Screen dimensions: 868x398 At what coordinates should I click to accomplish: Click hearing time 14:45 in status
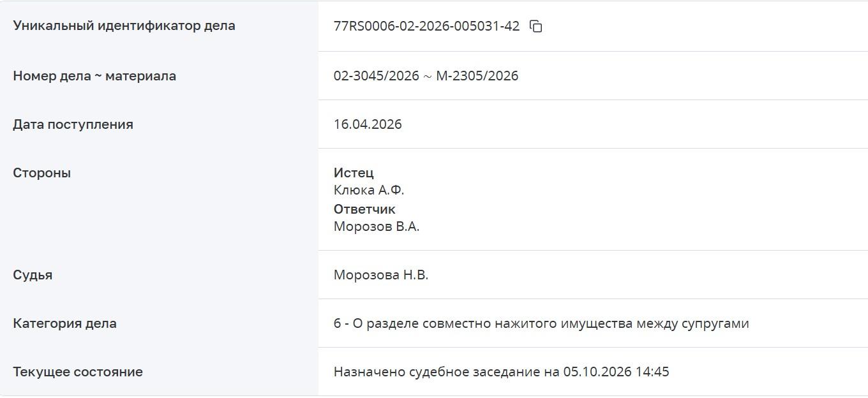tap(652, 372)
